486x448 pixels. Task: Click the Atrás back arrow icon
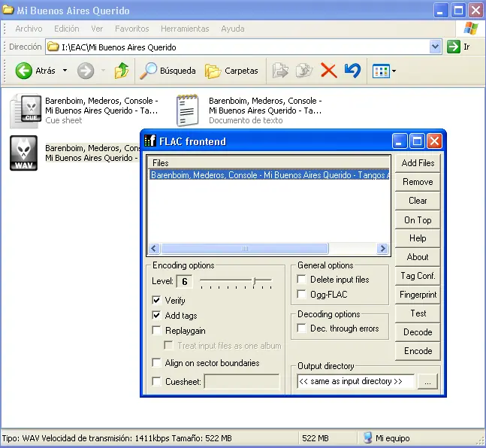23,71
